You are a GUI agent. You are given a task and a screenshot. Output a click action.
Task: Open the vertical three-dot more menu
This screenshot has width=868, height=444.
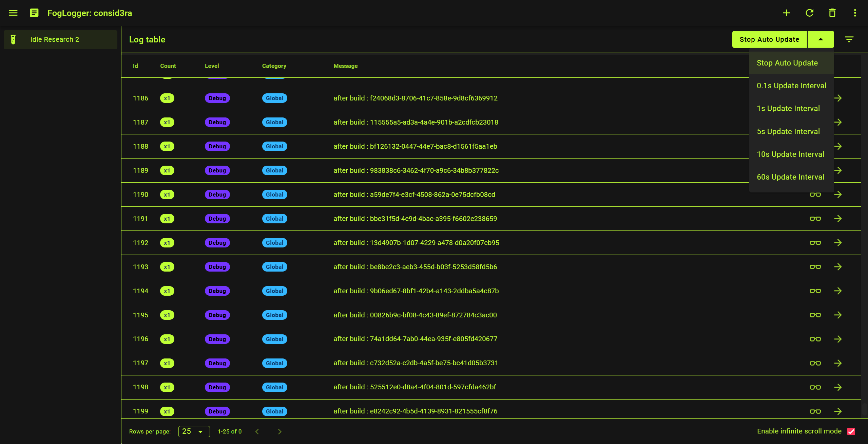[x=855, y=13]
